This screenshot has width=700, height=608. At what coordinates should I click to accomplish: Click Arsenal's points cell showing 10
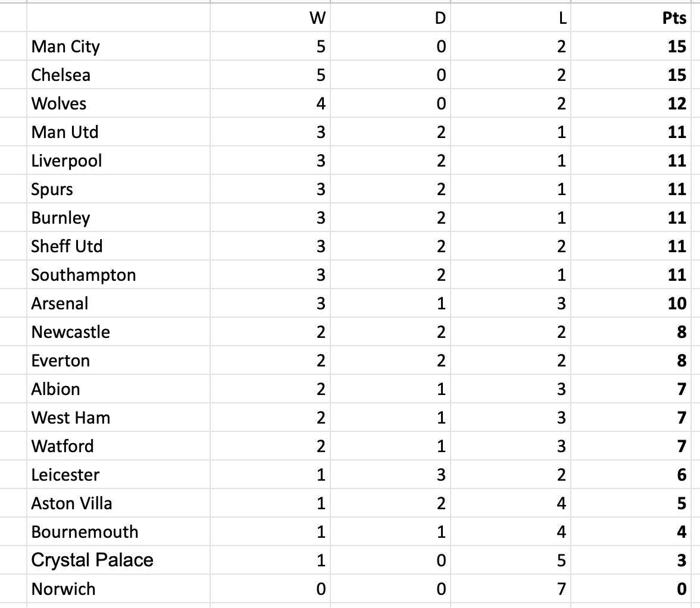click(x=631, y=303)
